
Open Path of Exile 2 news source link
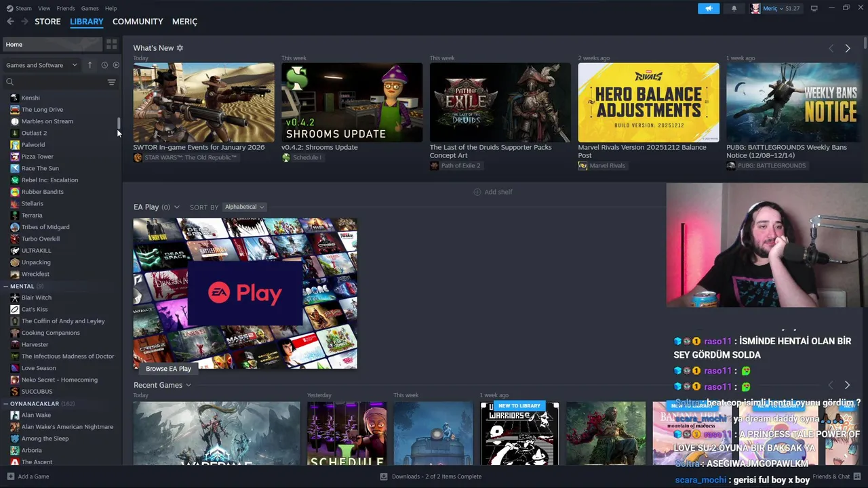[x=455, y=165]
